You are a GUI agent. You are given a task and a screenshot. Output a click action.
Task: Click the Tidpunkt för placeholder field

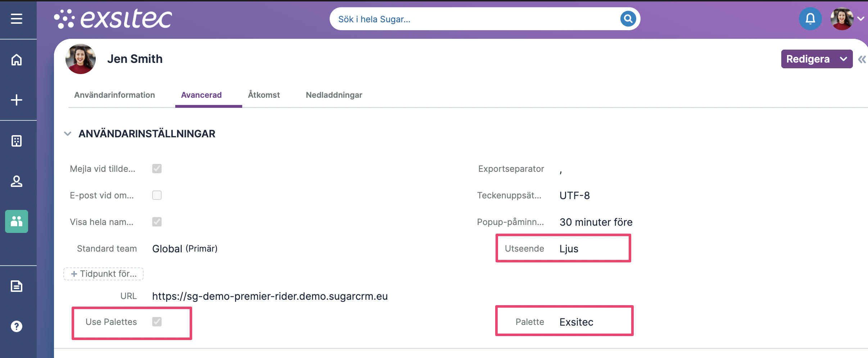pyautogui.click(x=104, y=274)
